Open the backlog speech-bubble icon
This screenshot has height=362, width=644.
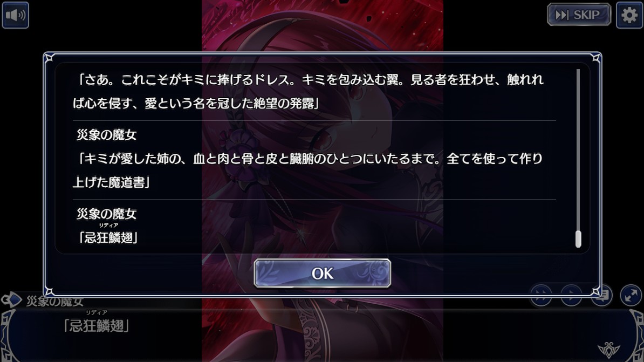pos(602,295)
